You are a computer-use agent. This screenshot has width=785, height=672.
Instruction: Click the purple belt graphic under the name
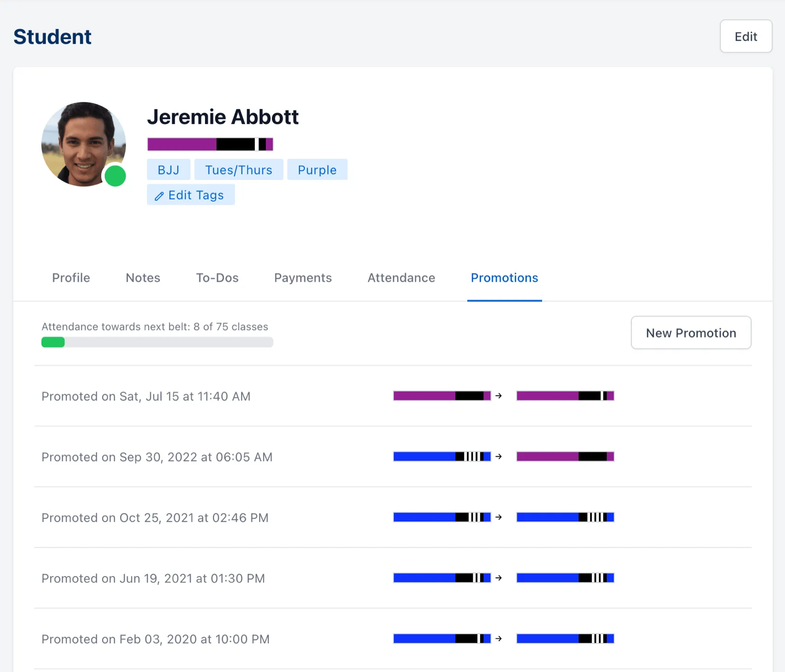(210, 144)
